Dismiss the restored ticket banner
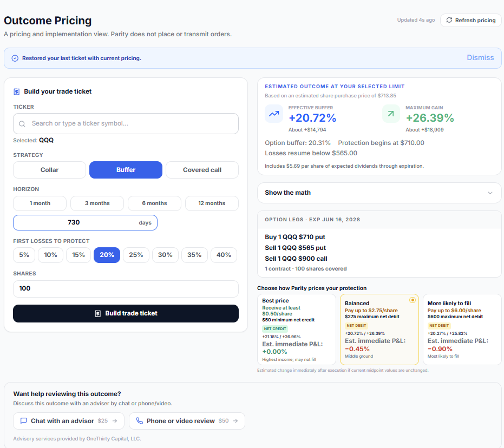Image resolution: width=504 pixels, height=448 pixels. coord(480,57)
